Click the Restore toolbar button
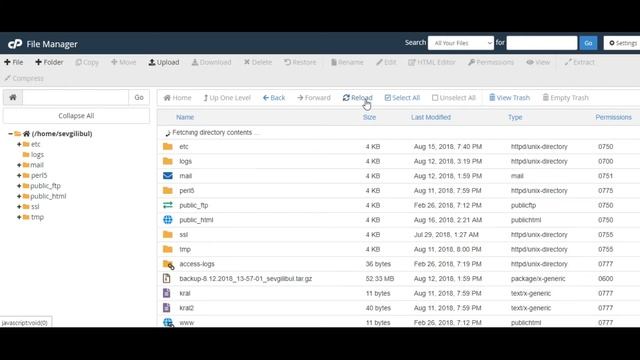Screen dimensions: 640x360 click(300, 62)
